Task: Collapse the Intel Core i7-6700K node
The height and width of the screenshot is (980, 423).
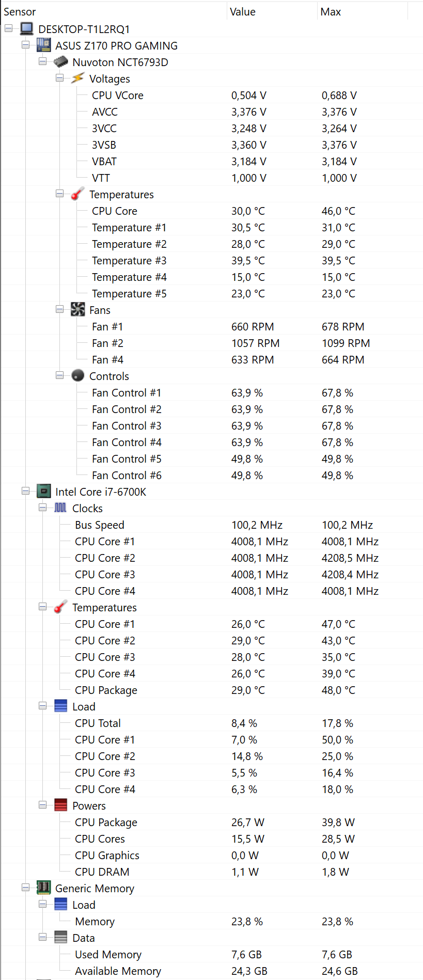Action: coord(26,491)
